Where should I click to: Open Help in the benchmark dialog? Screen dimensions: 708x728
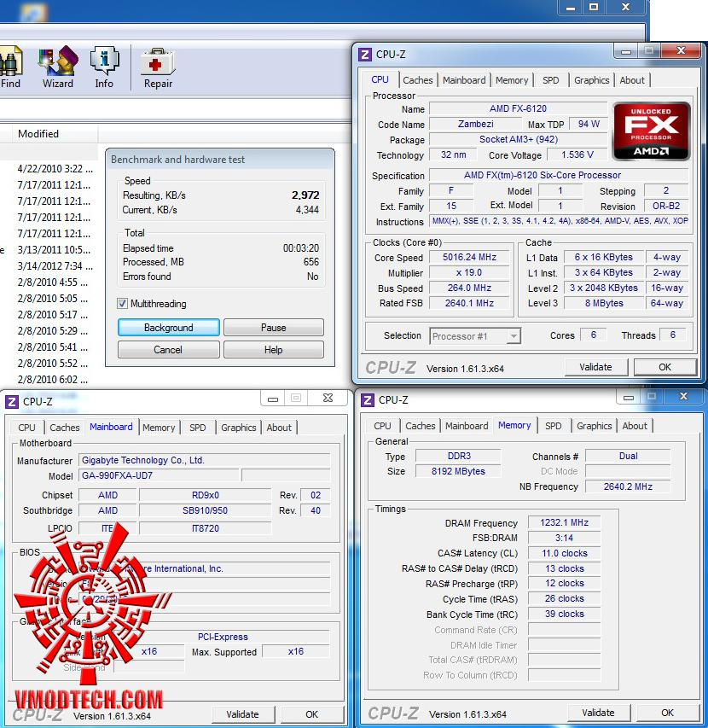click(273, 350)
